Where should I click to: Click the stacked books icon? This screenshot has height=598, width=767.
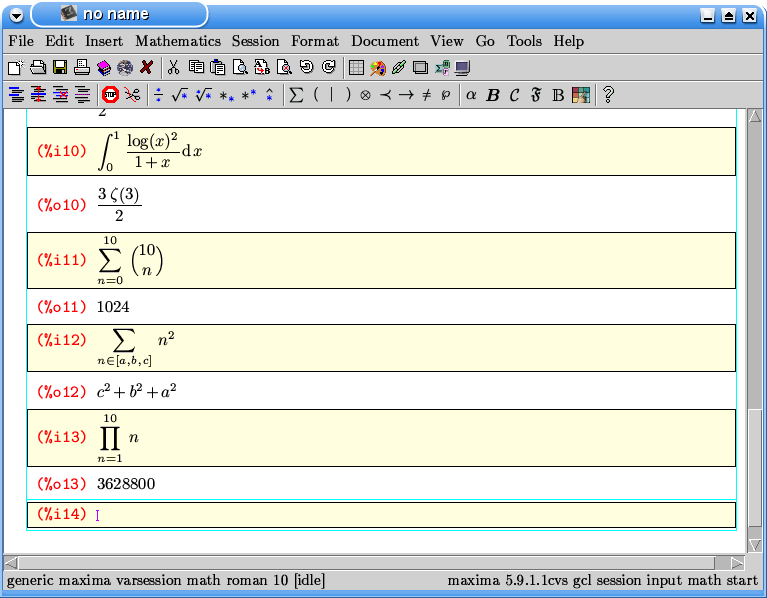tap(104, 67)
